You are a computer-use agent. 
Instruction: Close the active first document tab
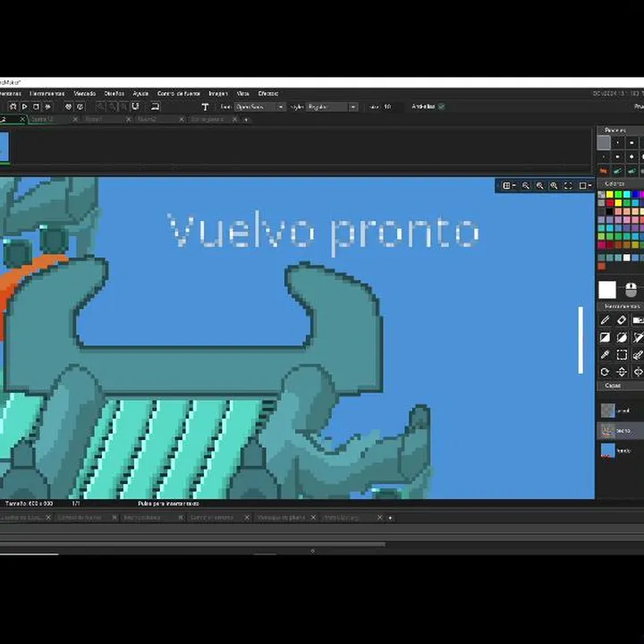click(x=22, y=120)
